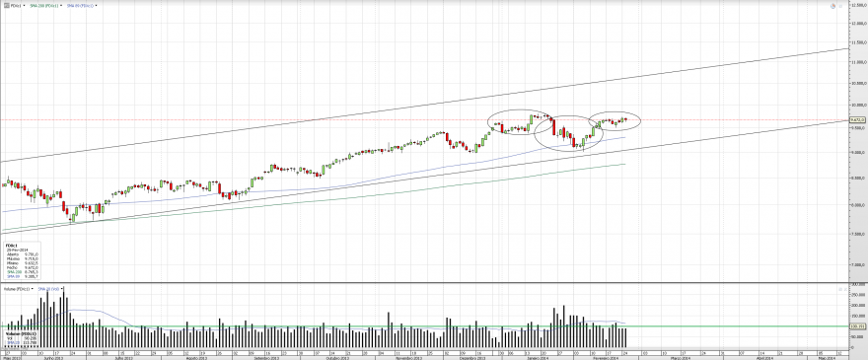Open the first series label dropdown arrow

pos(25,6)
